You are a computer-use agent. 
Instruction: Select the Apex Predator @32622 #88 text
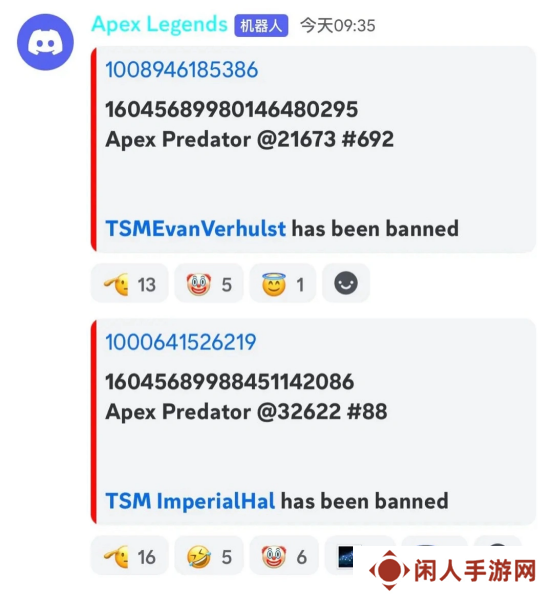pos(246,412)
